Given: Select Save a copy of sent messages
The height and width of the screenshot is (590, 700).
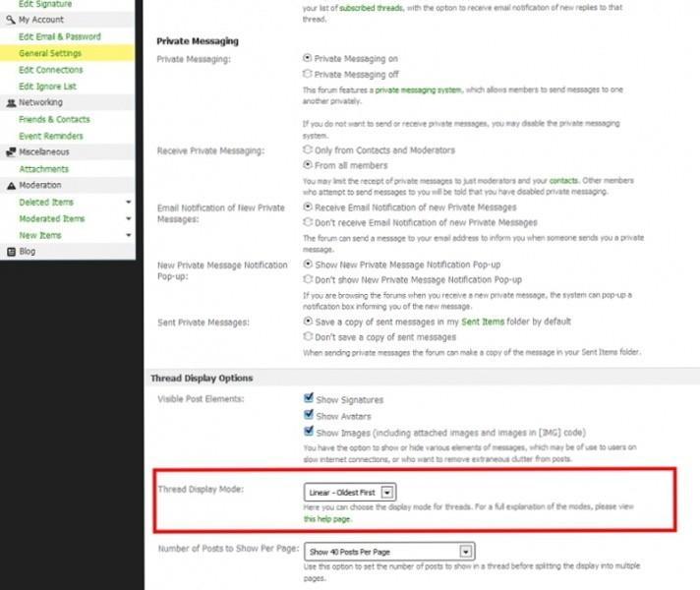Looking at the screenshot, I should pyautogui.click(x=307, y=322).
